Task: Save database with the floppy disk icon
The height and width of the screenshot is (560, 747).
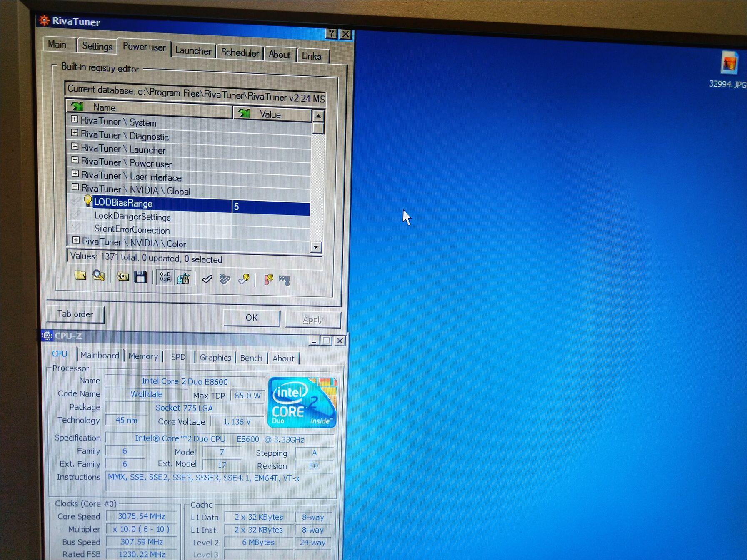Action: click(x=140, y=277)
